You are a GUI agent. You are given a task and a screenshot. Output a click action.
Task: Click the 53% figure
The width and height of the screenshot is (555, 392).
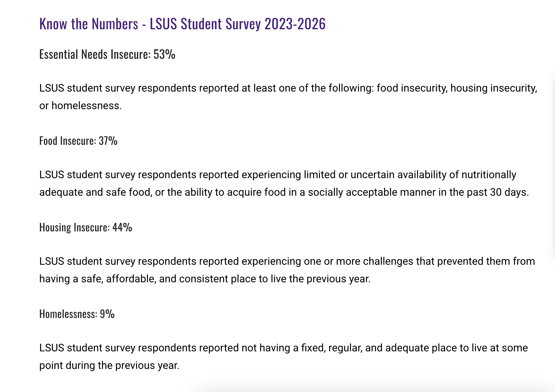click(x=164, y=54)
